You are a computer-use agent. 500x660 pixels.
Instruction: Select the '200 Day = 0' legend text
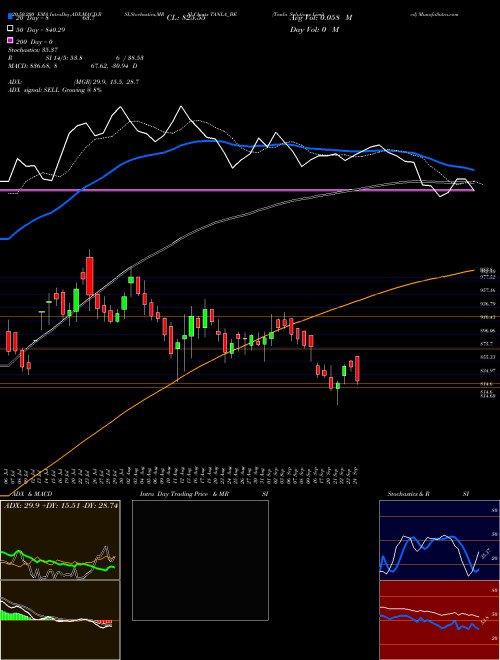pyautogui.click(x=35, y=42)
